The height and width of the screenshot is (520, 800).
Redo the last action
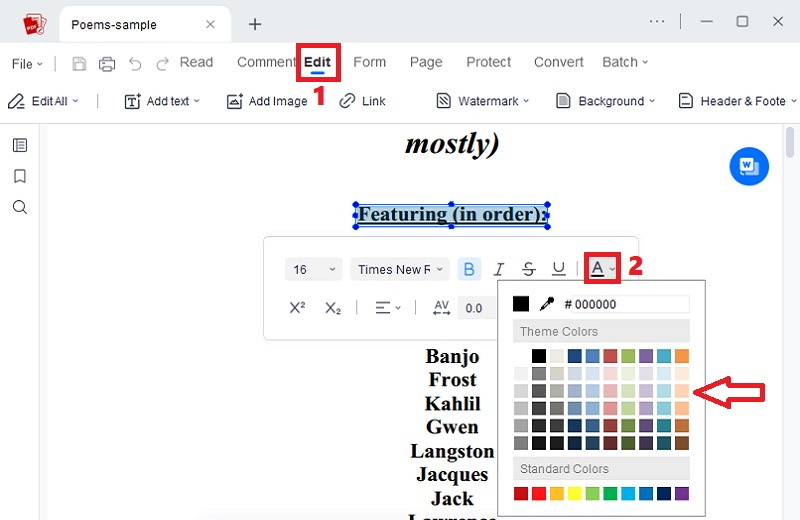click(x=163, y=64)
